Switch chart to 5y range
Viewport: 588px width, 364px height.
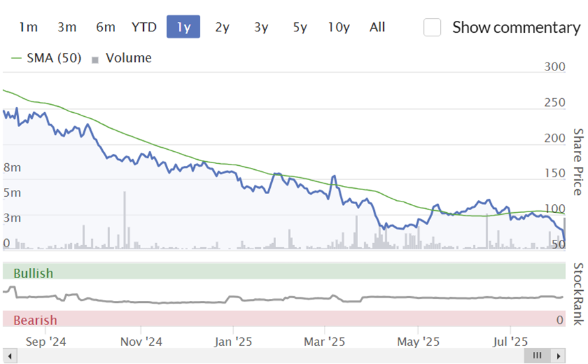[300, 27]
